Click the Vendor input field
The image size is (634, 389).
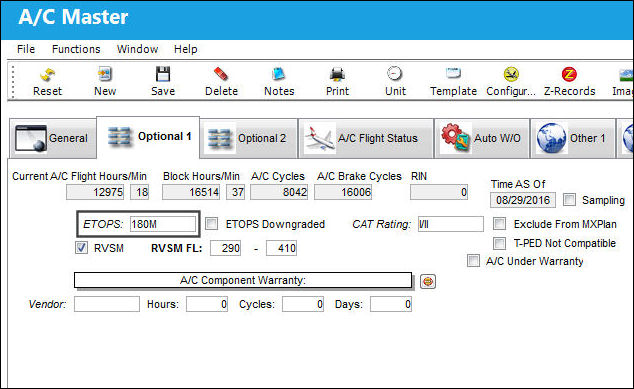pyautogui.click(x=107, y=304)
